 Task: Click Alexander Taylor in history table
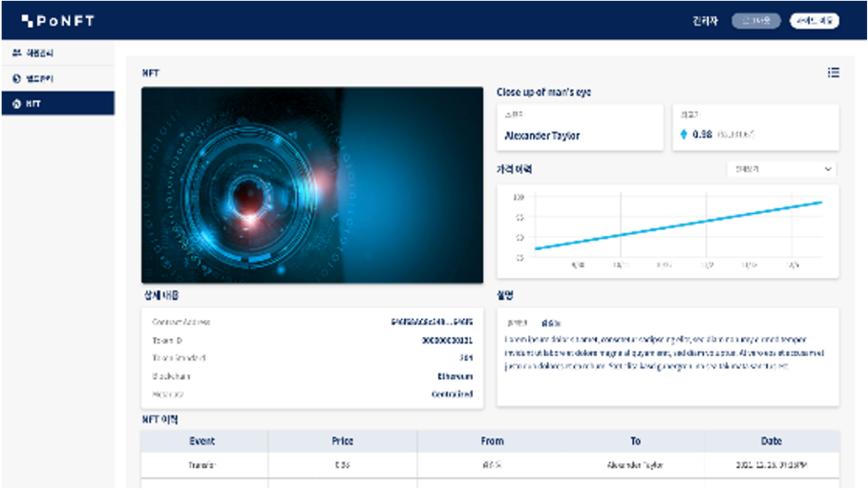[635, 465]
